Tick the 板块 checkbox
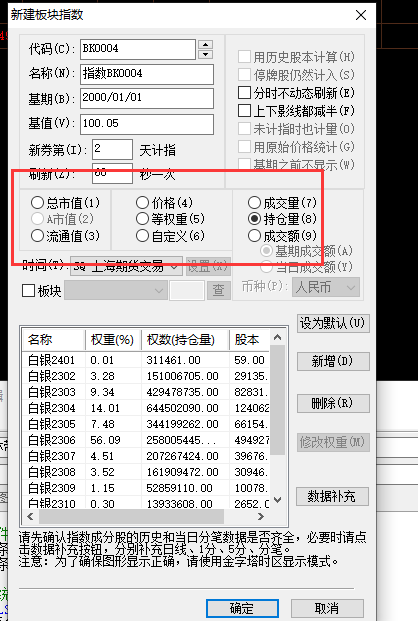This screenshot has height=621, width=418. click(28, 290)
